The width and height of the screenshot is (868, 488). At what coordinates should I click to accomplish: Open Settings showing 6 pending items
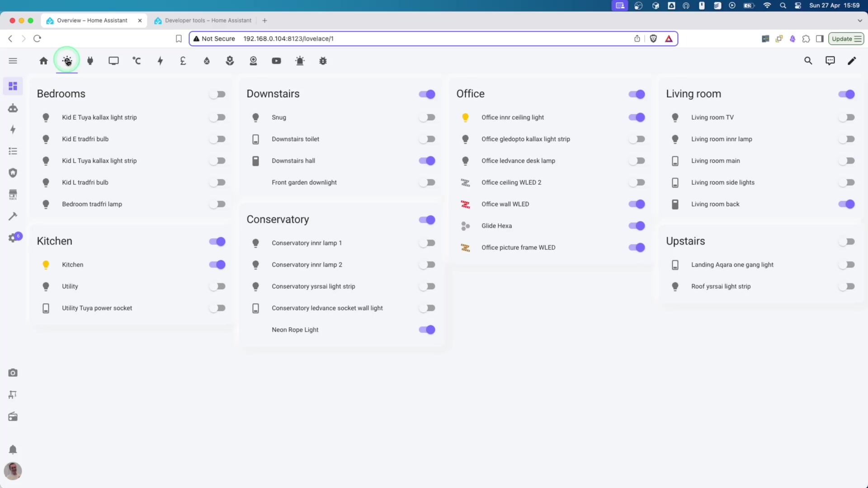[13, 237]
